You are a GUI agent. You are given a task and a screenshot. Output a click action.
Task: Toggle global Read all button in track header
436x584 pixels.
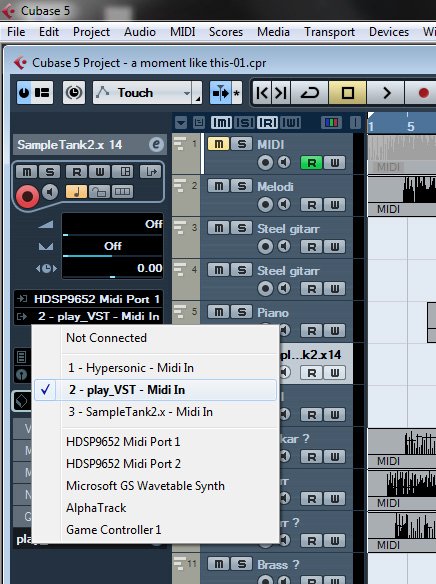point(268,123)
